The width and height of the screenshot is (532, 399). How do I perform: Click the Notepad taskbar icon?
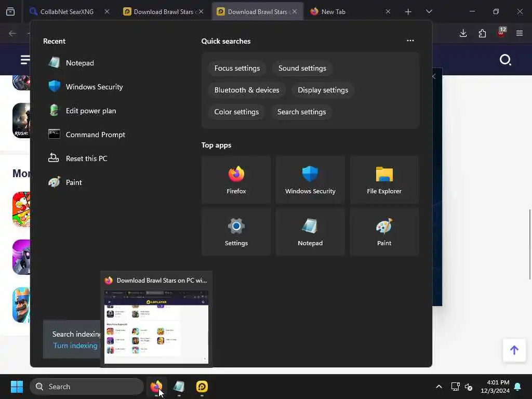pos(179,387)
